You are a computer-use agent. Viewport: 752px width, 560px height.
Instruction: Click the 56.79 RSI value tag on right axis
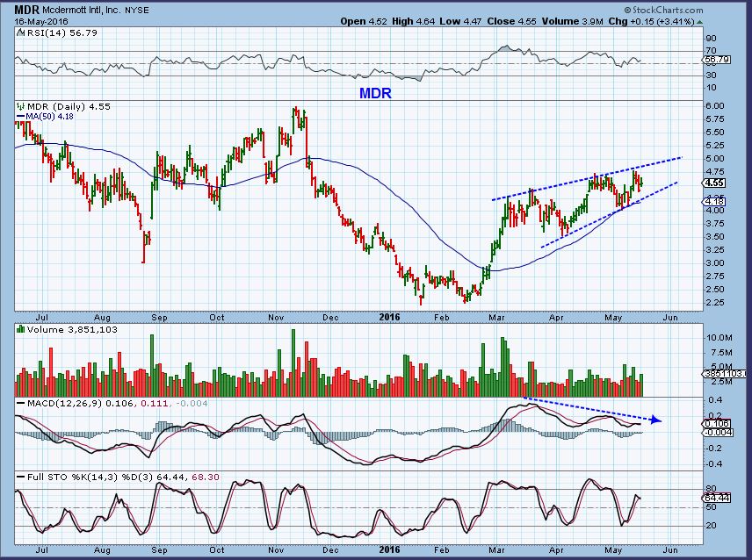coord(718,60)
